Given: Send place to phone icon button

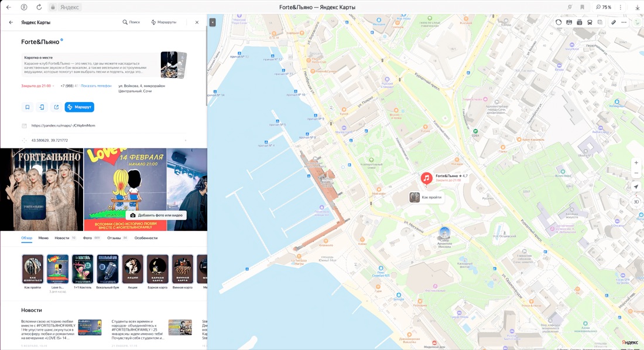Looking at the screenshot, I should coord(42,107).
